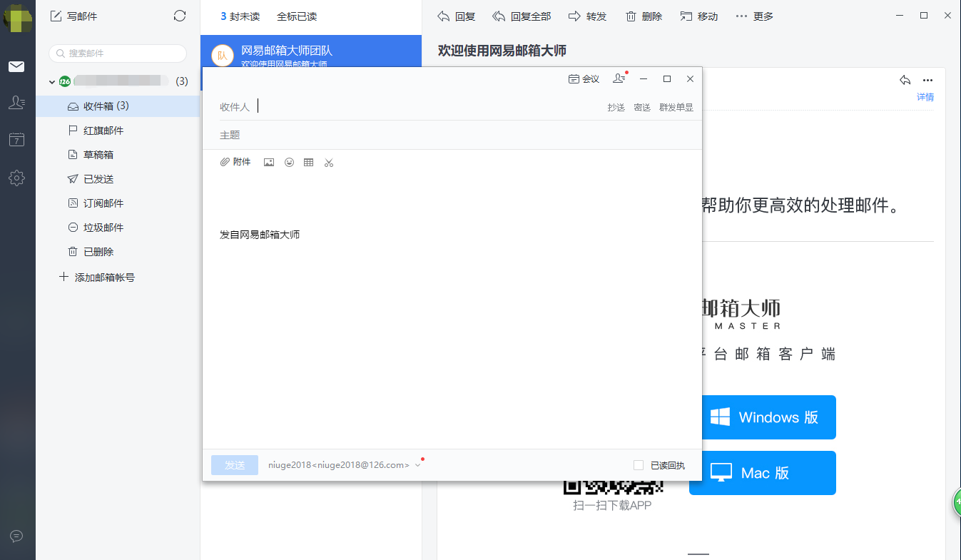Screen dimensions: 961x560
Task: Collapse the 126 mail account tree
Action: click(52, 82)
